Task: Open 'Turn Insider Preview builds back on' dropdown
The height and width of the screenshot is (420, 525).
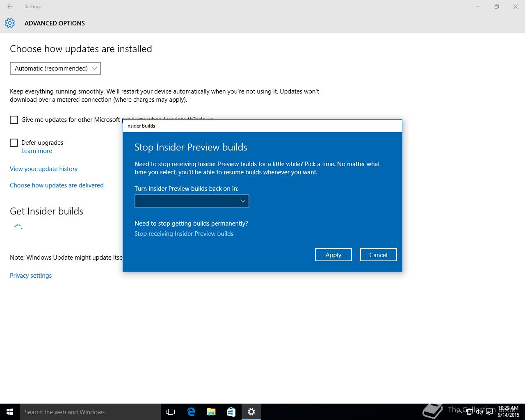Action: [x=192, y=201]
